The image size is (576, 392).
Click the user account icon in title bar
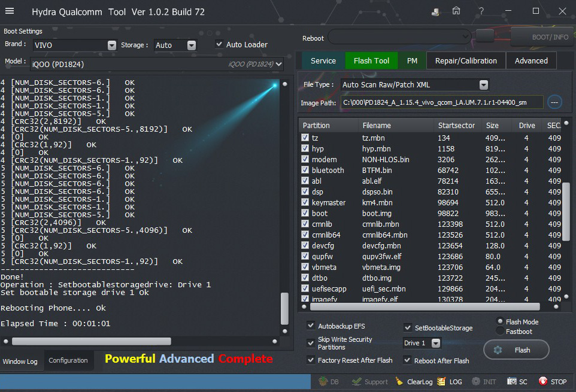click(435, 12)
